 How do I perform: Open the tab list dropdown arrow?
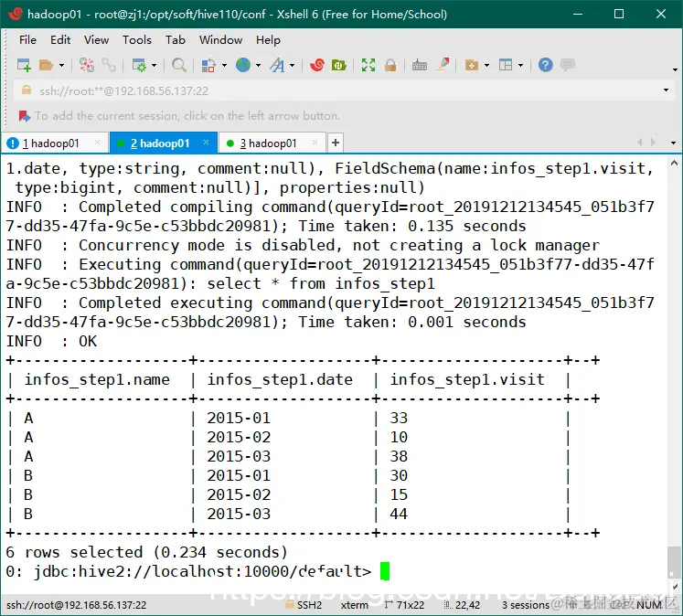[673, 143]
